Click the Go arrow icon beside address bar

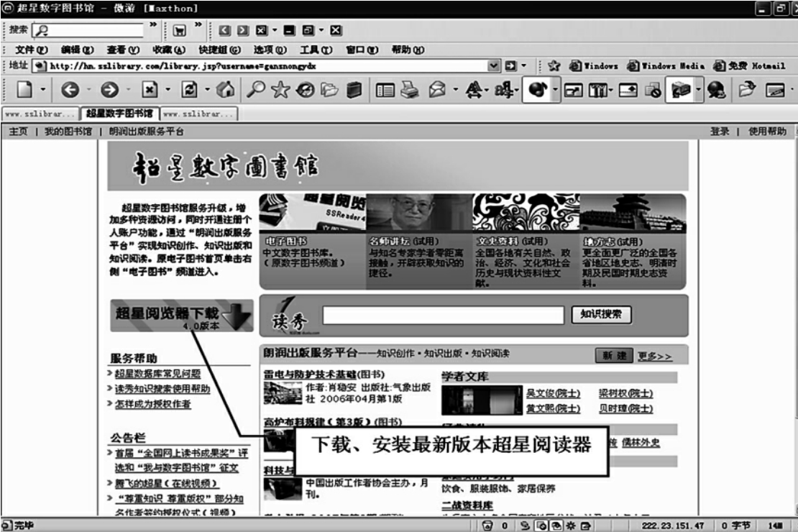pyautogui.click(x=510, y=65)
